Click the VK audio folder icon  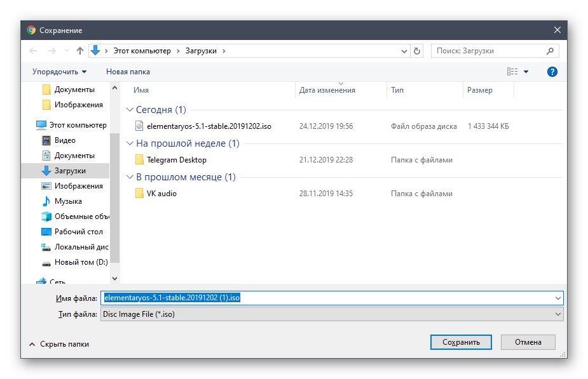coord(139,193)
